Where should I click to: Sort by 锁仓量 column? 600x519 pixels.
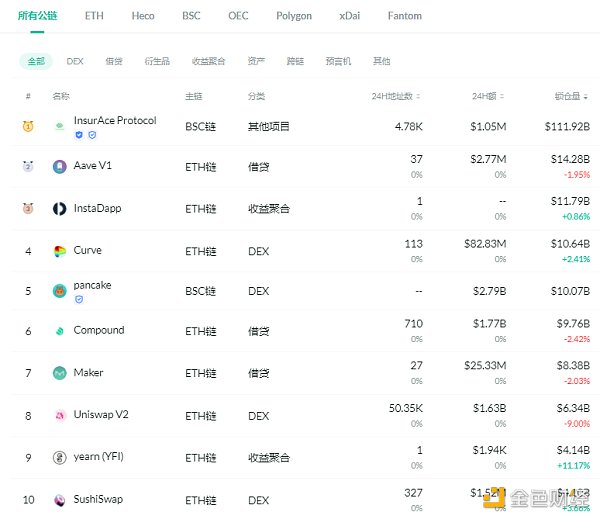[571, 97]
